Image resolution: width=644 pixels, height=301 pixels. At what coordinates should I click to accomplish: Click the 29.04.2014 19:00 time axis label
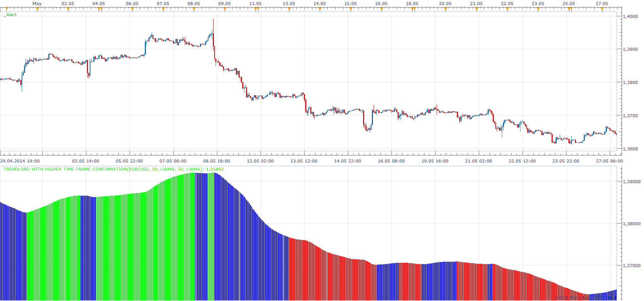tap(20, 161)
